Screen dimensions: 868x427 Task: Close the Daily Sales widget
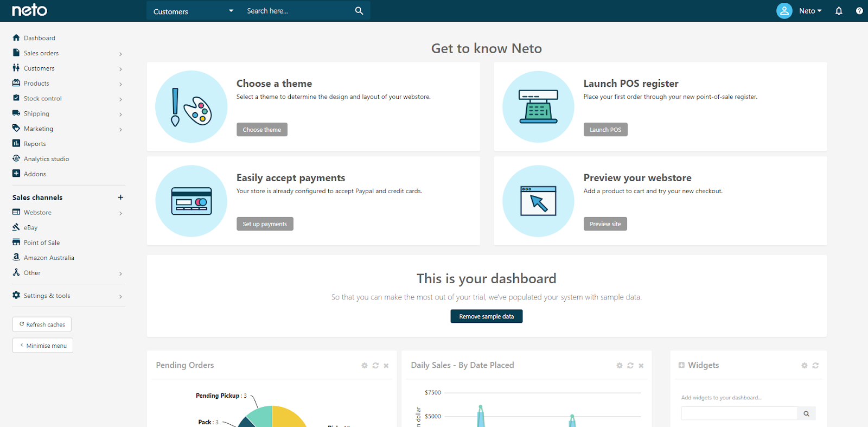click(641, 366)
